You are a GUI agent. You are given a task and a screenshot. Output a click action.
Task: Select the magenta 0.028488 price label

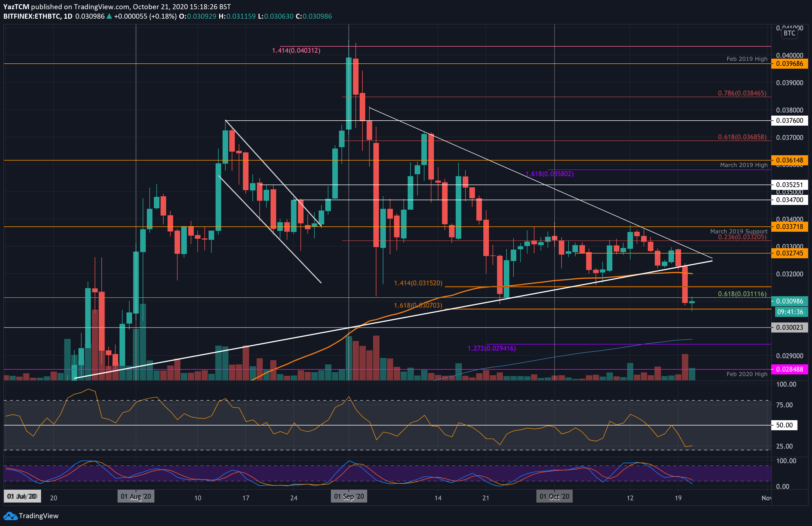pos(789,369)
